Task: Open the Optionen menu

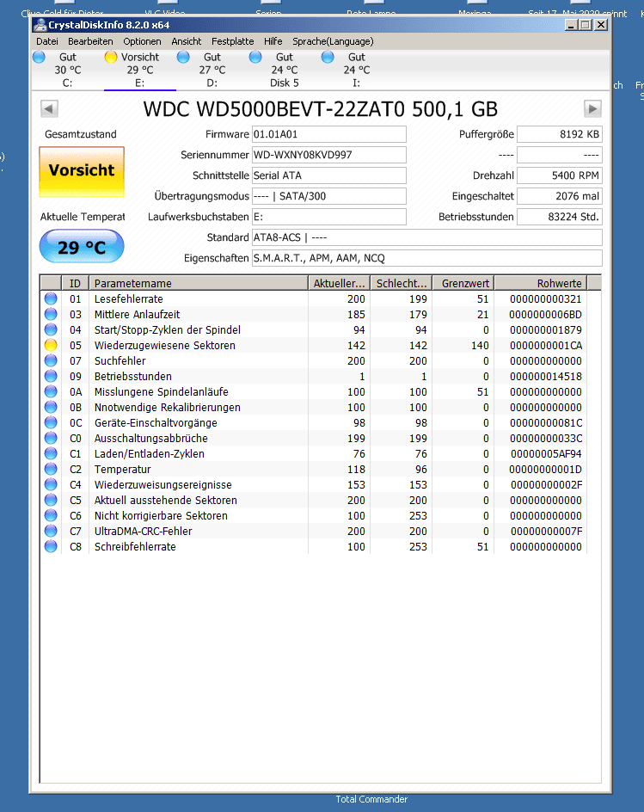Action: pos(142,41)
